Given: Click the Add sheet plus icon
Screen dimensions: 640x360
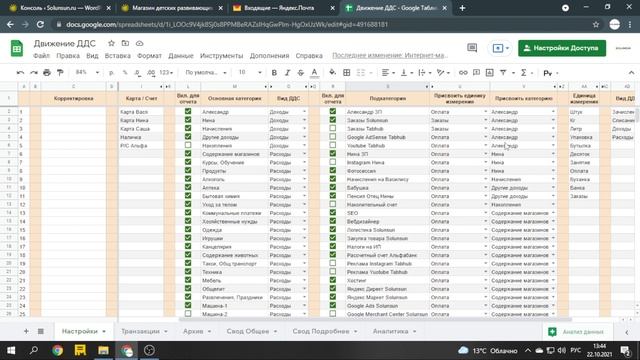Looking at the screenshot, I should (26, 331).
